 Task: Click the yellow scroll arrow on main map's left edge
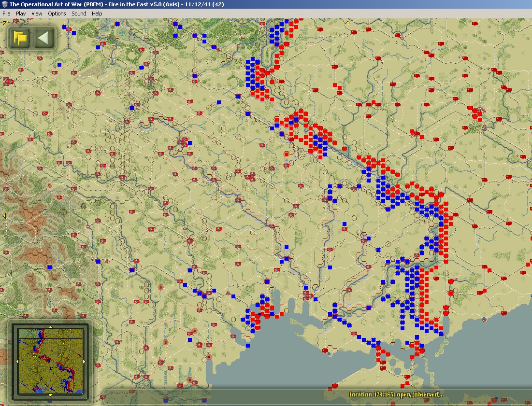4,216
